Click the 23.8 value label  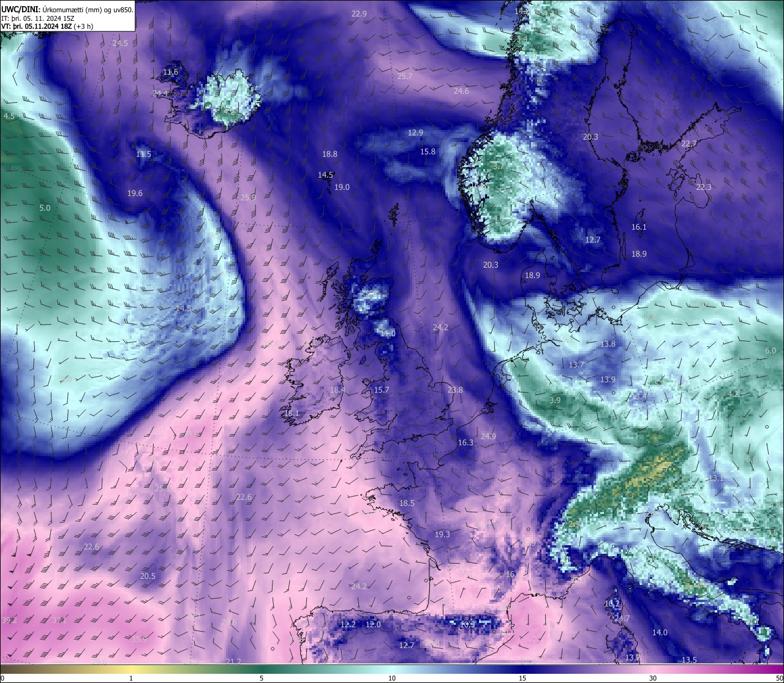pyautogui.click(x=455, y=390)
